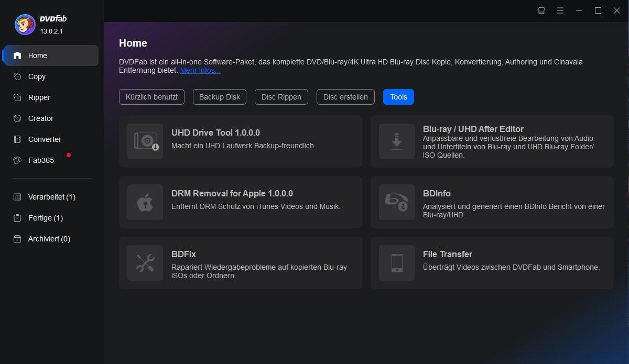
Task: Click the Creator icon in sidebar
Action: click(17, 118)
